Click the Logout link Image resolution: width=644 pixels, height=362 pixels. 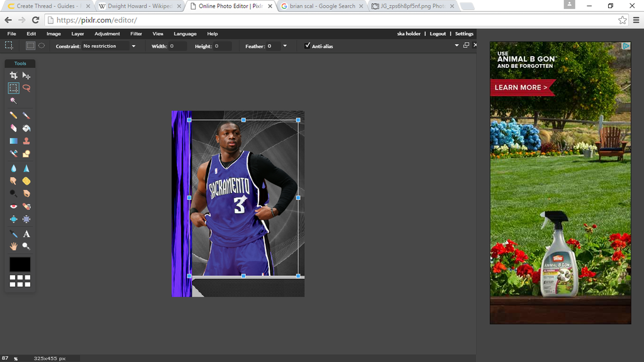pyautogui.click(x=438, y=34)
